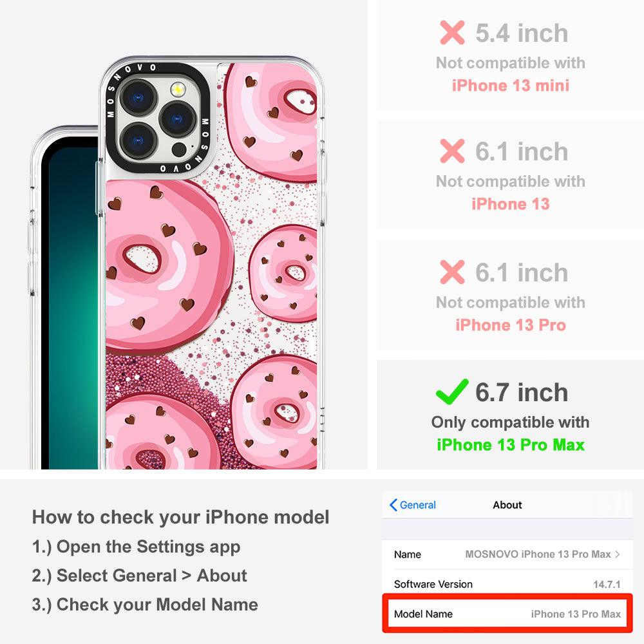Image resolution: width=644 pixels, height=644 pixels.
Task: Click the top-left camera lens
Action: [138, 98]
